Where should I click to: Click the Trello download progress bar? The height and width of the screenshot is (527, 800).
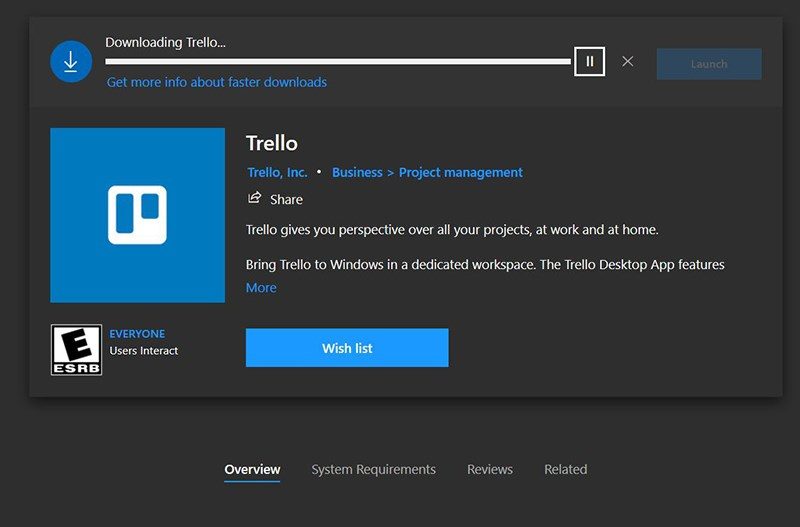(338, 62)
